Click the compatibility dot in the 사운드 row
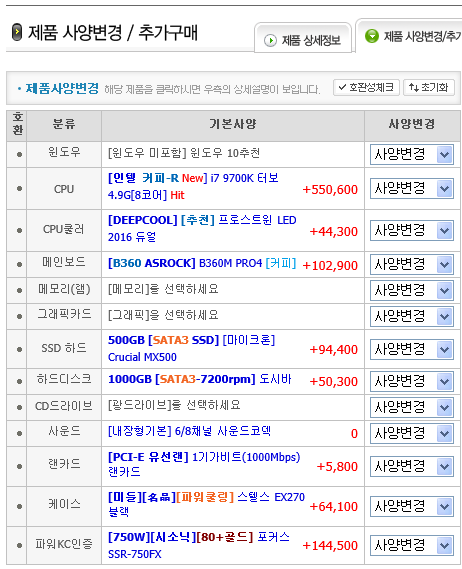Viewport: 462px width, 569px height. click(x=19, y=434)
